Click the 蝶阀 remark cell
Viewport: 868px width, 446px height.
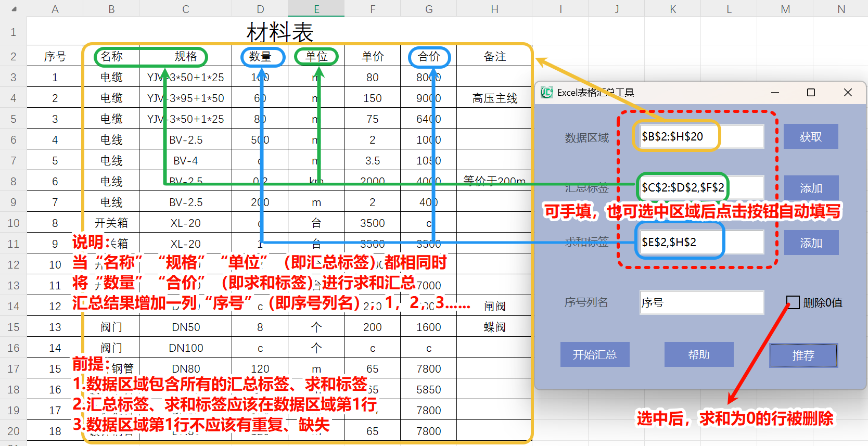click(494, 327)
